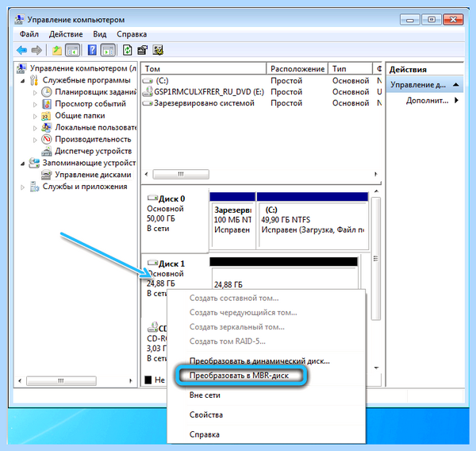Click the Disk Management tree icon
476x451 pixels.
tap(47, 175)
